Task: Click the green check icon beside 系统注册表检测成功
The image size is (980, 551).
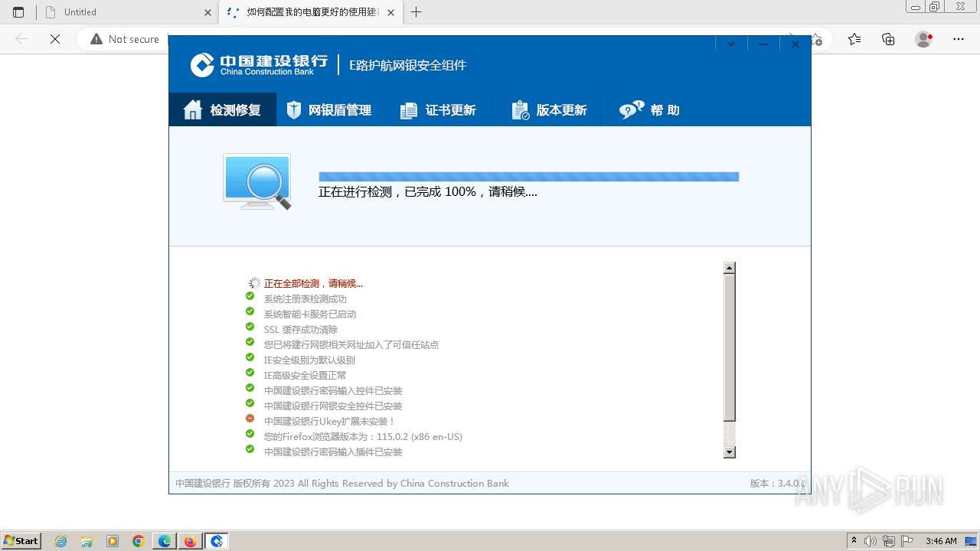Action: (250, 296)
